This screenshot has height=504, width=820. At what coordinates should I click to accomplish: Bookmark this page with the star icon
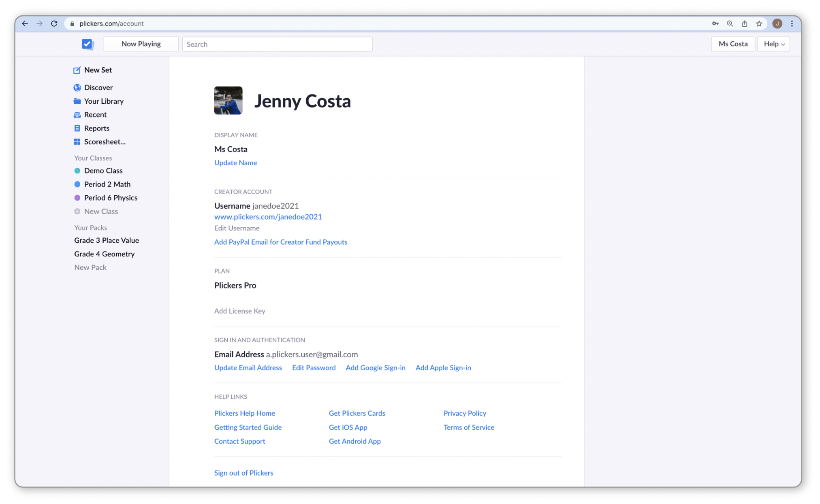click(759, 23)
